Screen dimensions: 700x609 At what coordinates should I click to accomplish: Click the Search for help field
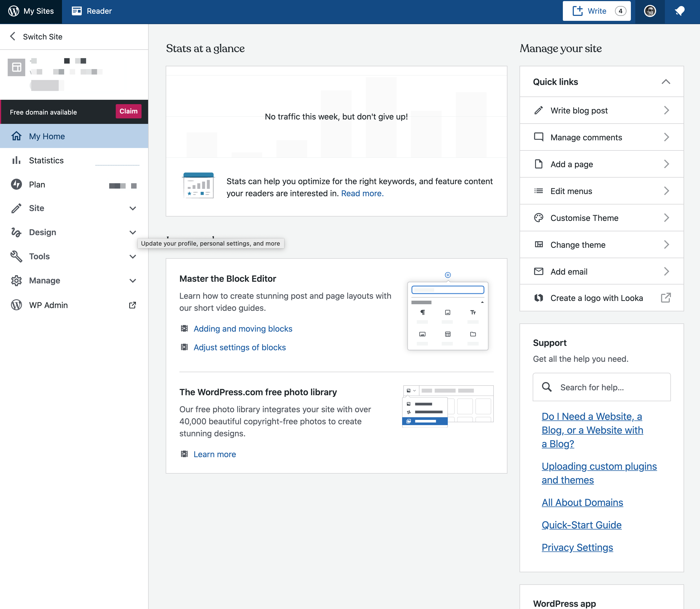point(601,387)
